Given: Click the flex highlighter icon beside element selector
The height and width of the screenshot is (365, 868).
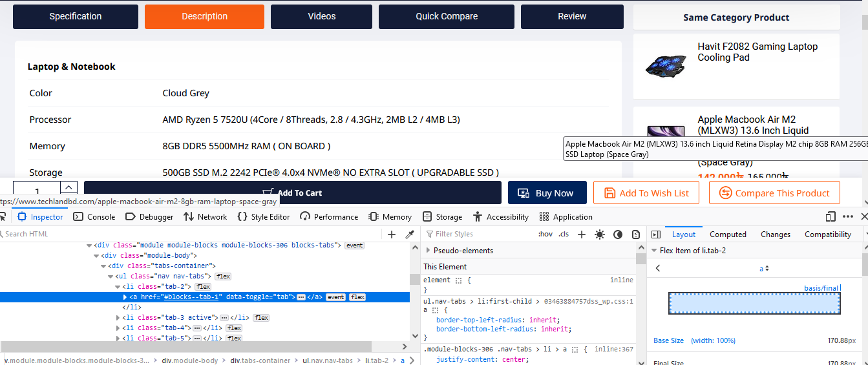Looking at the screenshot, I should coord(459,281).
